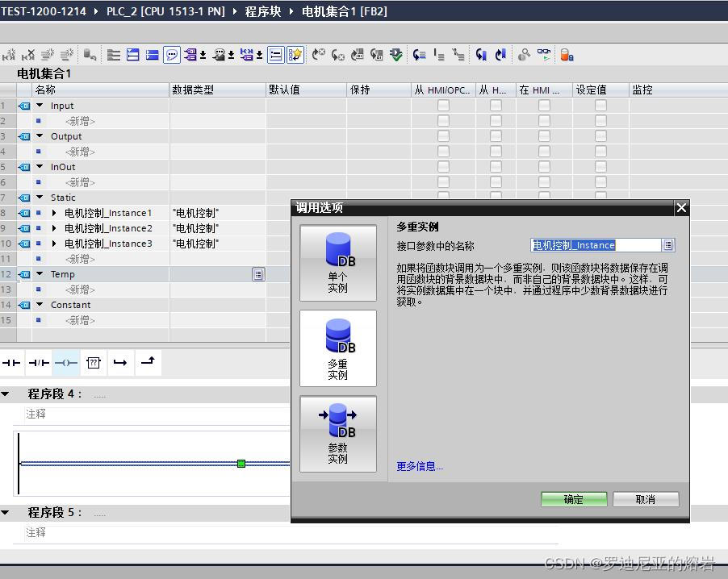Select the single instance (单个实例) option
The image size is (728, 579).
click(338, 263)
